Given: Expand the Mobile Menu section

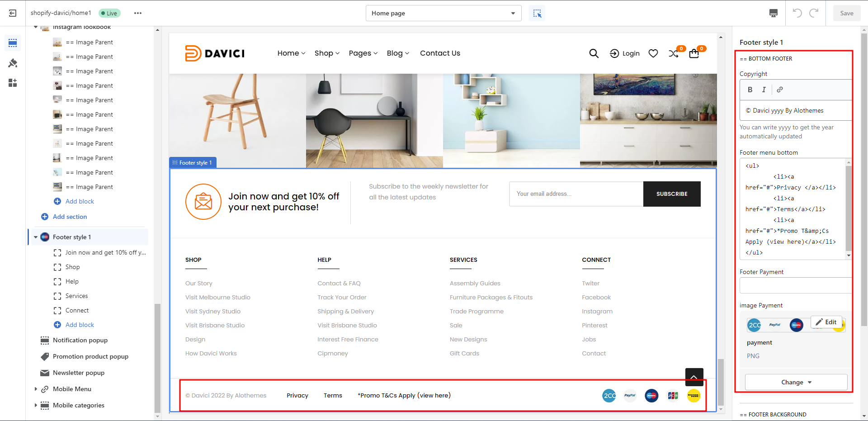Looking at the screenshot, I should (x=36, y=389).
